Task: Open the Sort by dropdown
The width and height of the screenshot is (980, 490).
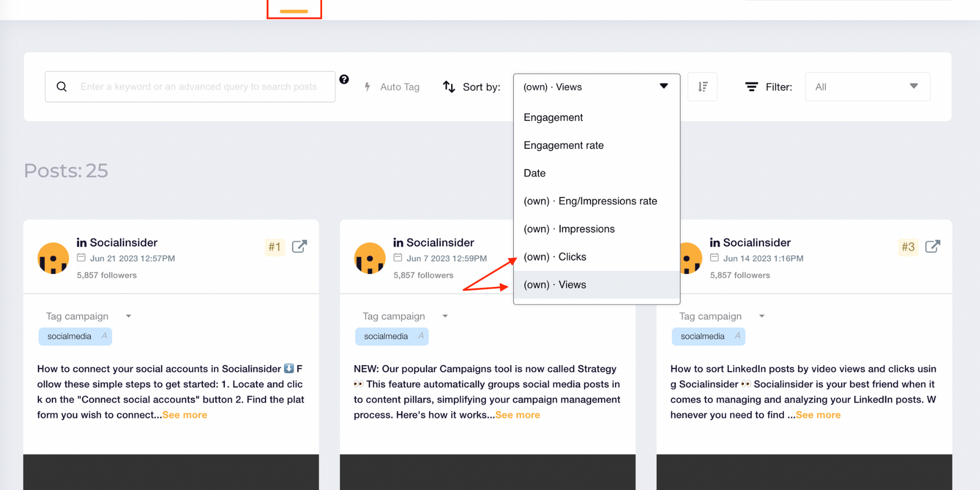Action: click(596, 87)
